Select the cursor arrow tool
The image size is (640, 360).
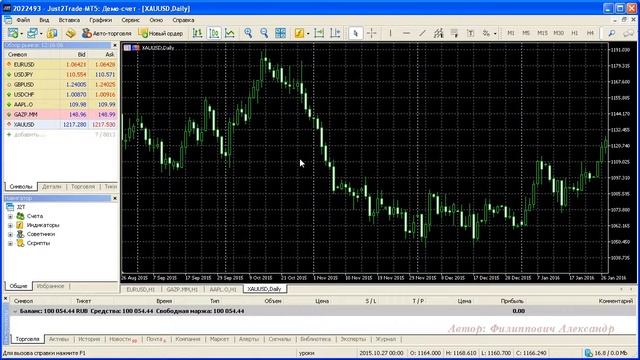coord(355,33)
